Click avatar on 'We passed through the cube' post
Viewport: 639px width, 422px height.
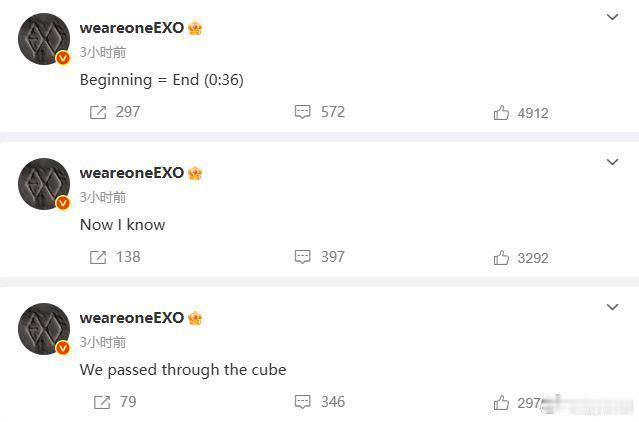click(x=44, y=329)
